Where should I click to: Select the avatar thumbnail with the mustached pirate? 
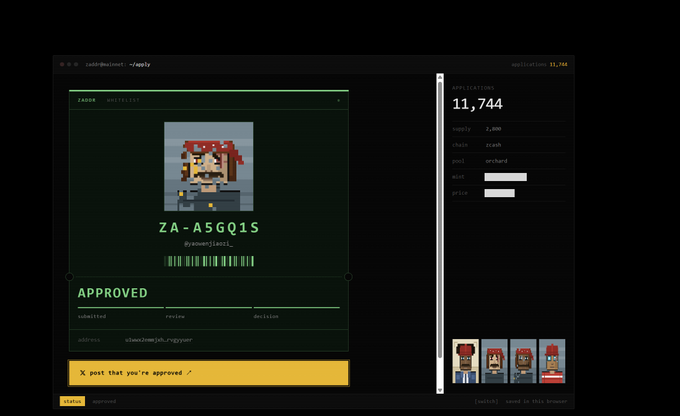click(494, 361)
